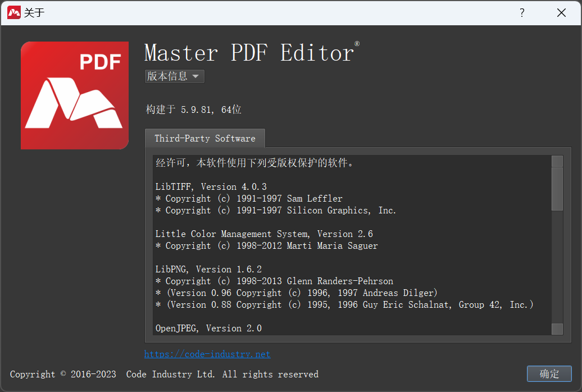Image resolution: width=582 pixels, height=392 pixels.
Task: Click the Code Industry Ltd. copyright text
Action: [x=164, y=374]
